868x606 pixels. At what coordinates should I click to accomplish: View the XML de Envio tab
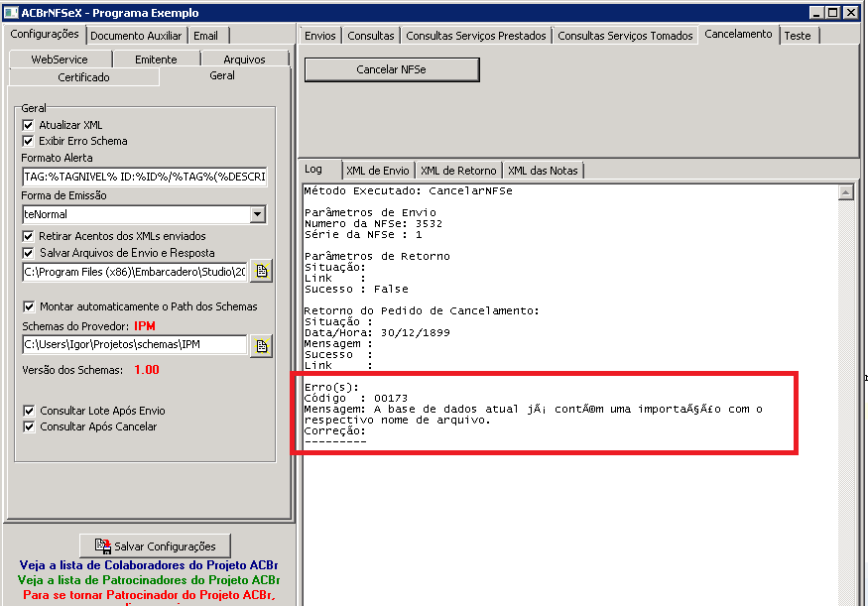point(378,171)
